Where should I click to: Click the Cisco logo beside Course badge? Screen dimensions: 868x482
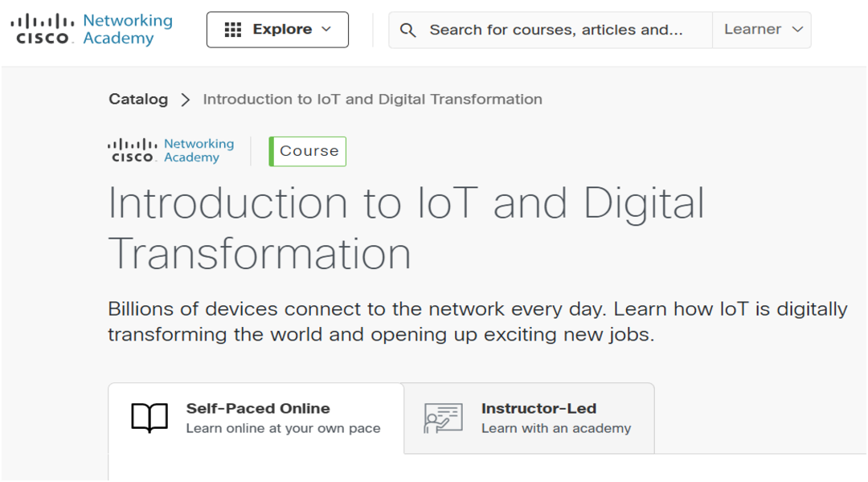click(x=171, y=151)
